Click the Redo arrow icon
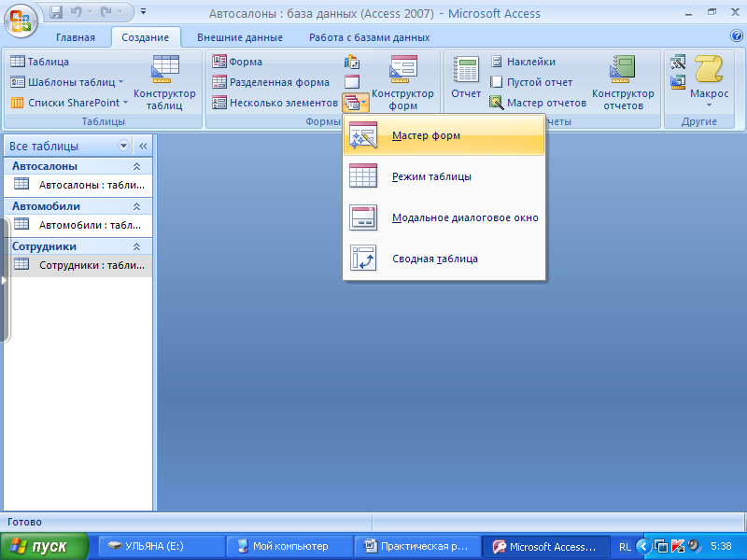Viewport: 747px width, 560px height. (106, 12)
